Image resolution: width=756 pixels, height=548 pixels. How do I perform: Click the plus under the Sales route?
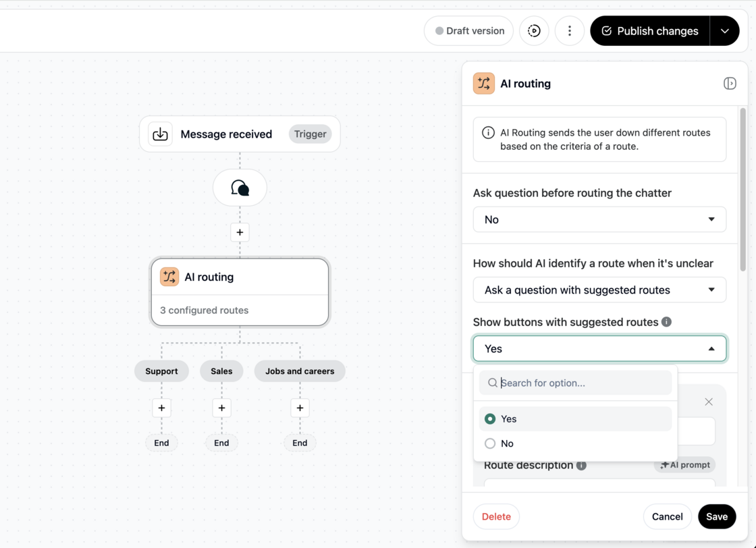[x=221, y=408]
